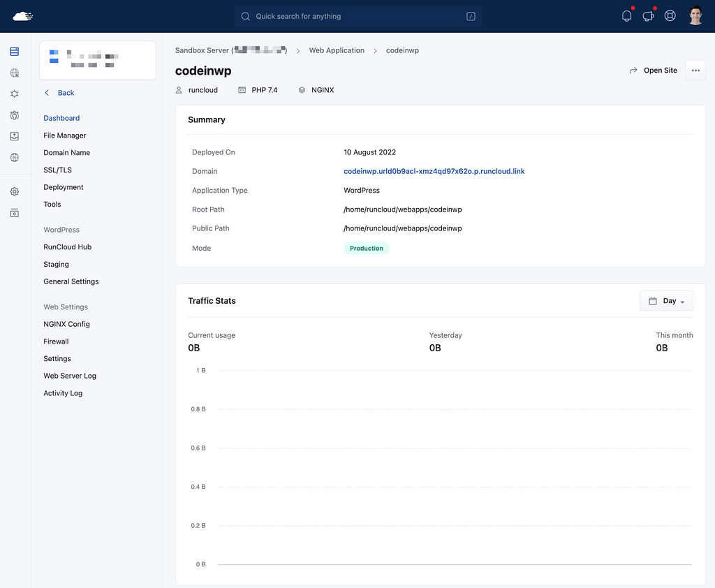Select the Servers icon in the sidebar
715x588 pixels.
click(x=14, y=51)
